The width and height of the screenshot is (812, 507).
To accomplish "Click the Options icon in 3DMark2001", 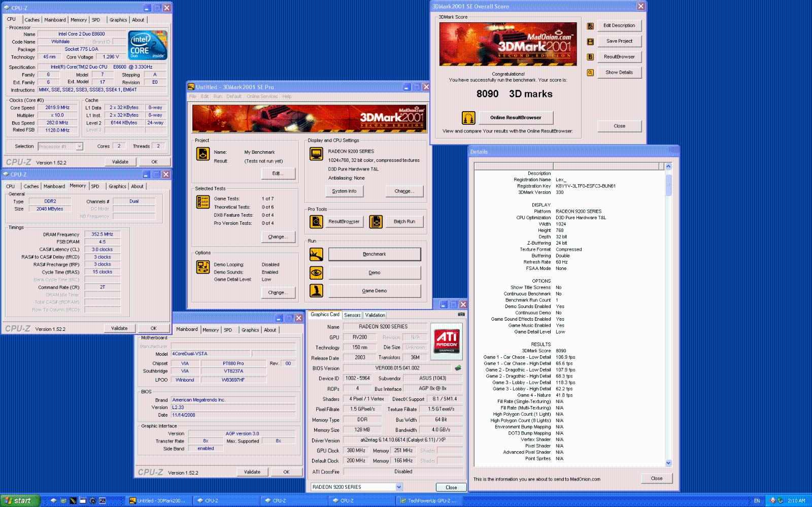I will coord(203,267).
